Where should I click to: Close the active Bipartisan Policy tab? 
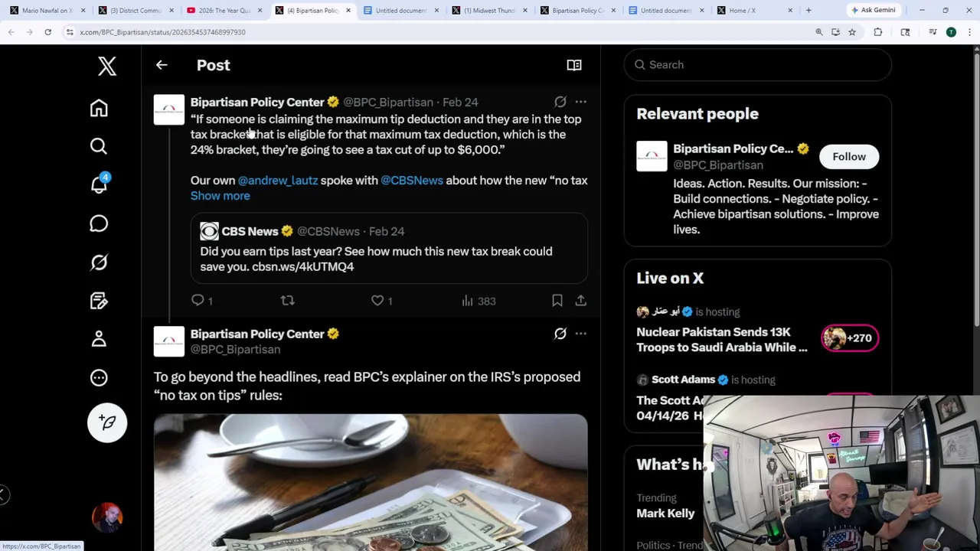click(348, 10)
